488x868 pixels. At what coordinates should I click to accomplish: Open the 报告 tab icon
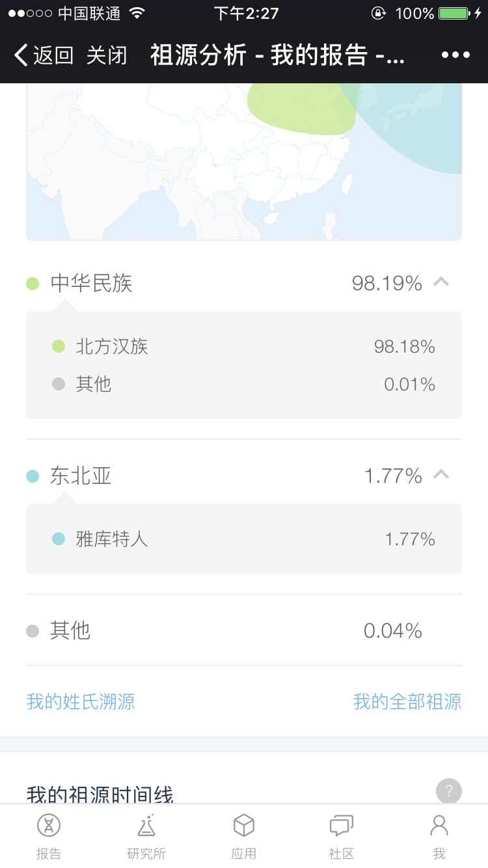tap(49, 826)
